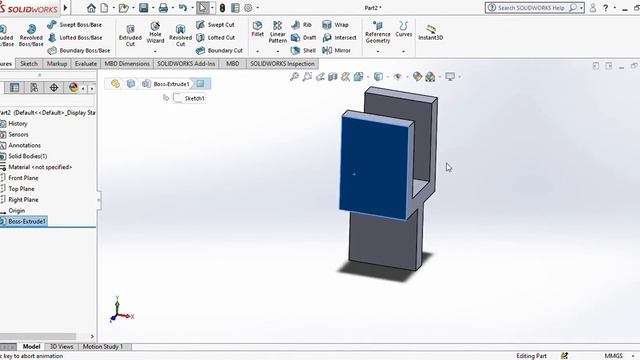Undo the last action

click(182, 8)
